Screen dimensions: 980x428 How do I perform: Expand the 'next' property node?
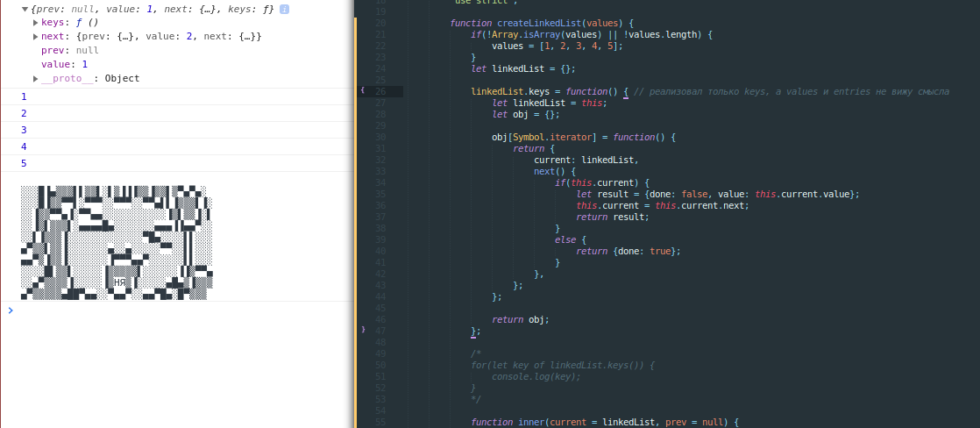36,37
